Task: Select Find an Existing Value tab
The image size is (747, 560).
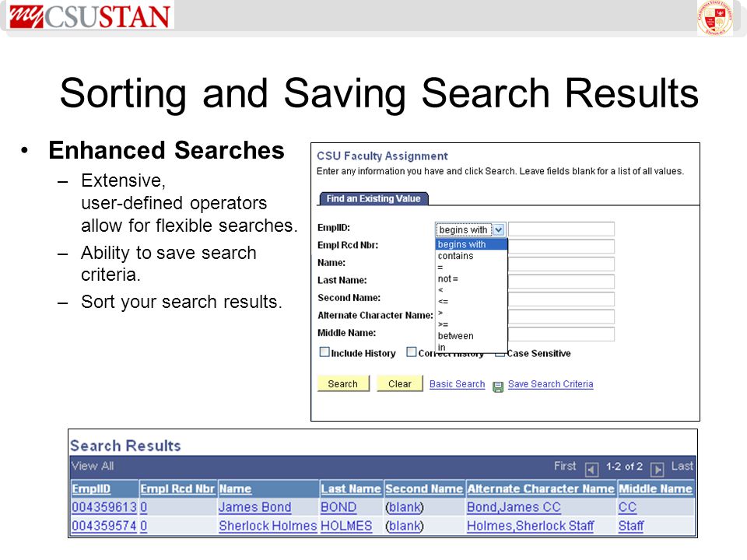Action: coord(373,198)
